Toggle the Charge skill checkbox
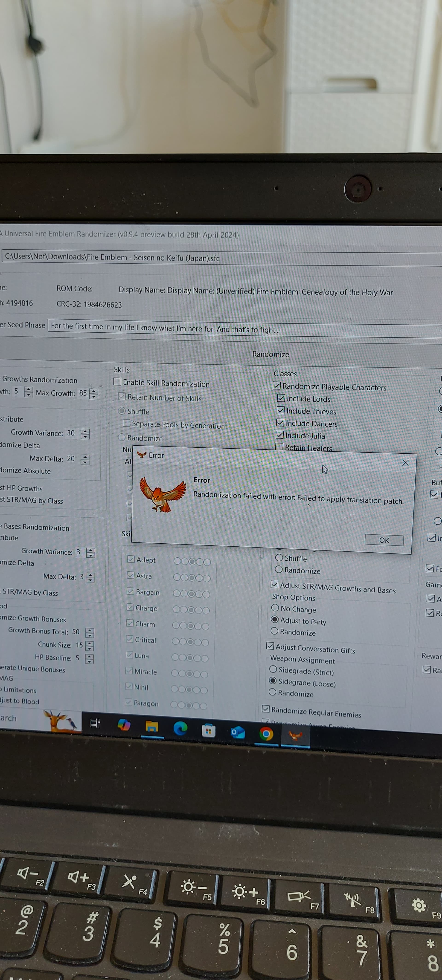Screen dimensions: 442x980 tap(130, 607)
